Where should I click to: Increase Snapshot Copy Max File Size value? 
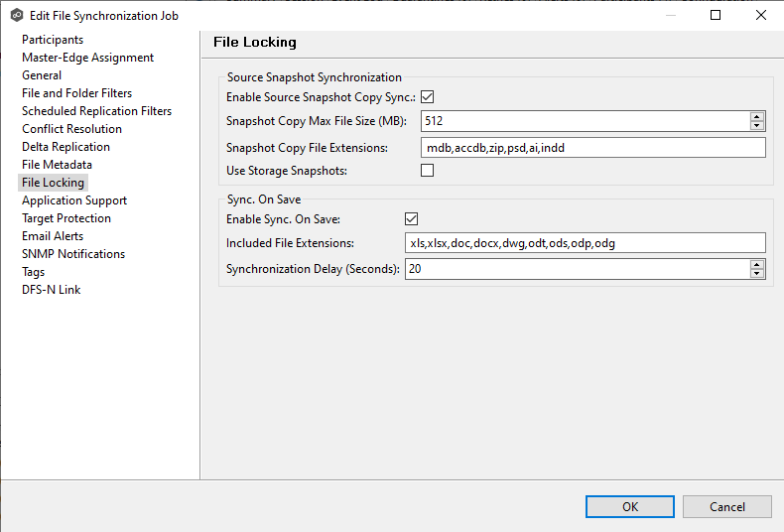pyautogui.click(x=757, y=116)
